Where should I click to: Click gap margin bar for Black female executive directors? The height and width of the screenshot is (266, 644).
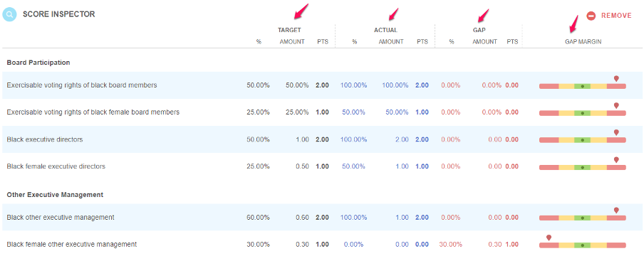[583, 167]
